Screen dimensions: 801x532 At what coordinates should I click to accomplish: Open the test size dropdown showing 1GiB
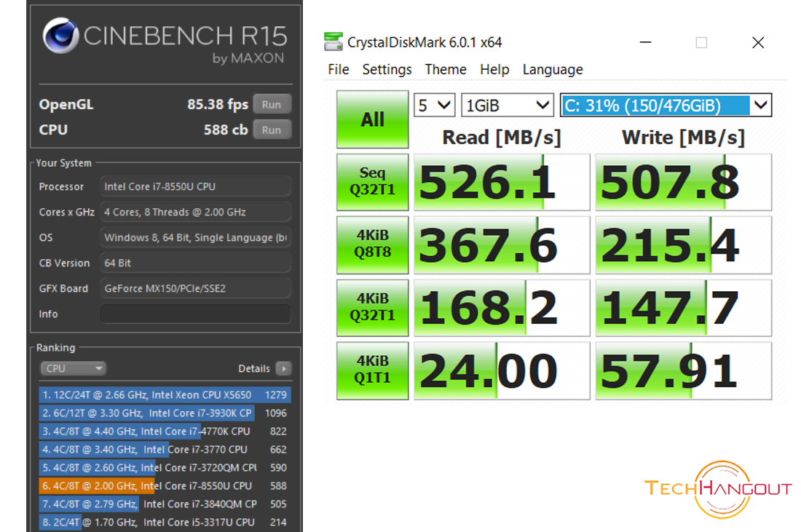click(508, 106)
